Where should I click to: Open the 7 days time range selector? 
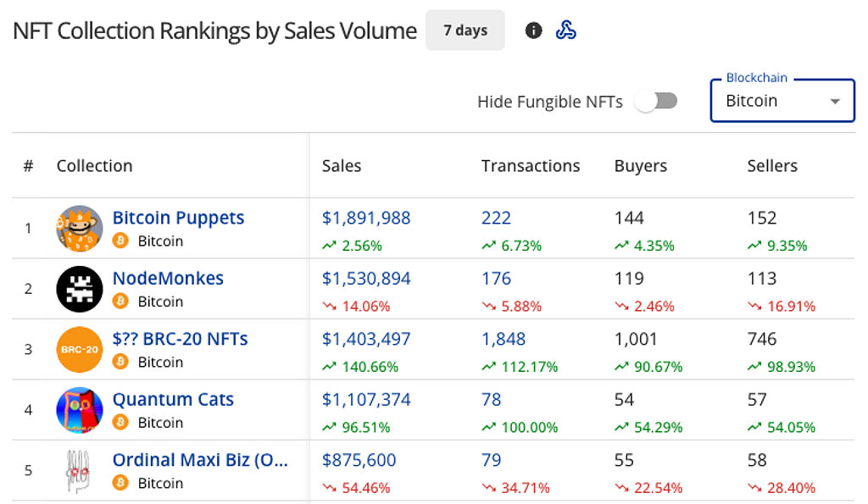(465, 30)
